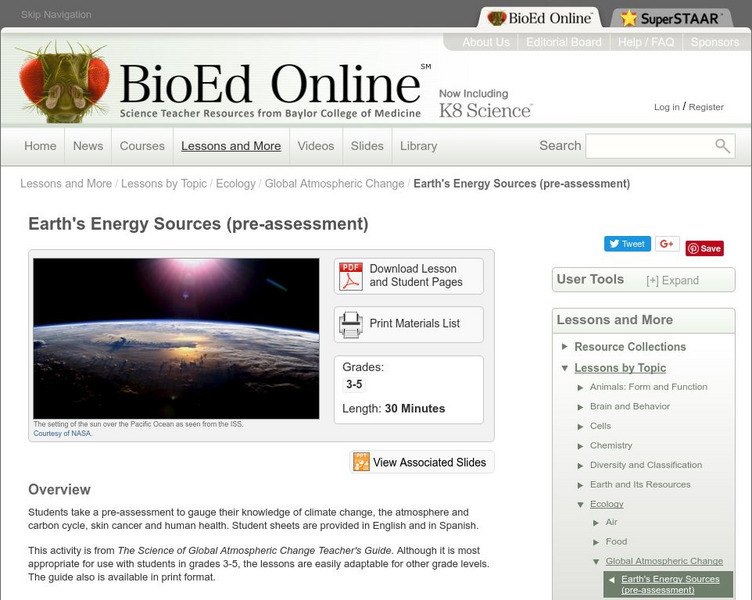Image resolution: width=752 pixels, height=600 pixels.
Task: Expand the User Tools panel
Action: [x=672, y=281]
